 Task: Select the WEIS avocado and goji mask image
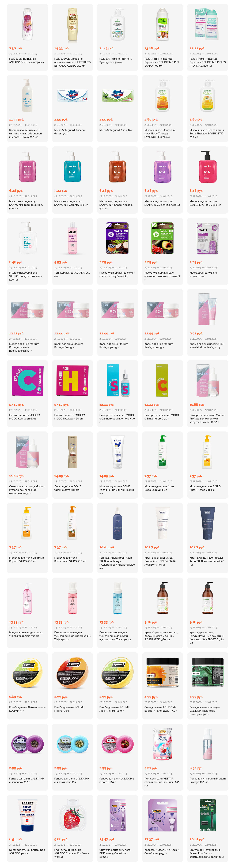pyautogui.click(x=162, y=238)
